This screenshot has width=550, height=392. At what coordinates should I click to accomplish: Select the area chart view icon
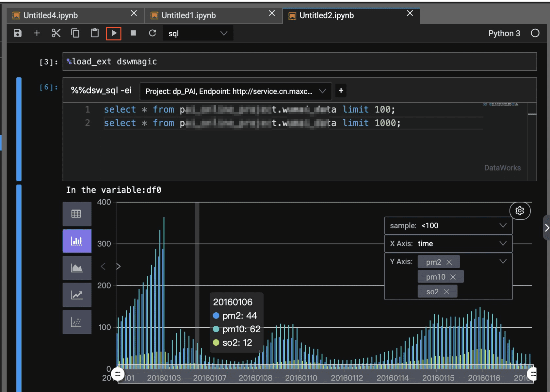click(77, 268)
